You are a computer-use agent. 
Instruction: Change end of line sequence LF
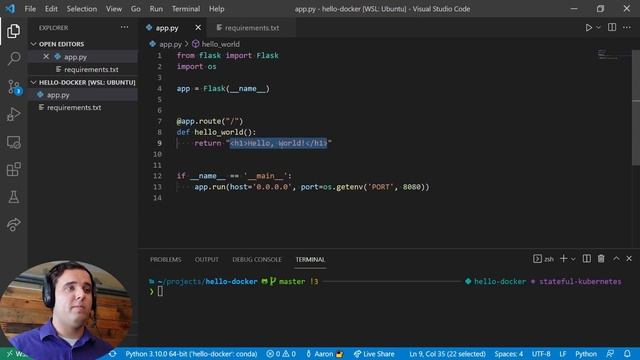pos(562,354)
